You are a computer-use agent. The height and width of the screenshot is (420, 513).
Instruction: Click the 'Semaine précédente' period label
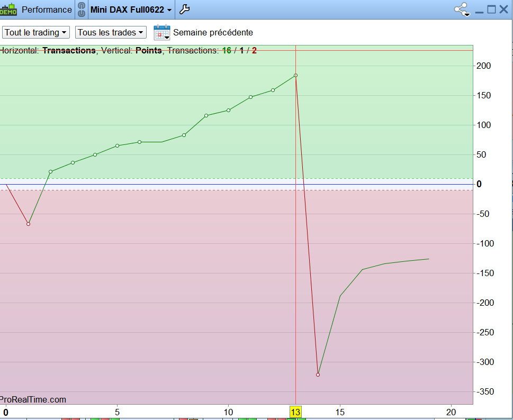(213, 32)
